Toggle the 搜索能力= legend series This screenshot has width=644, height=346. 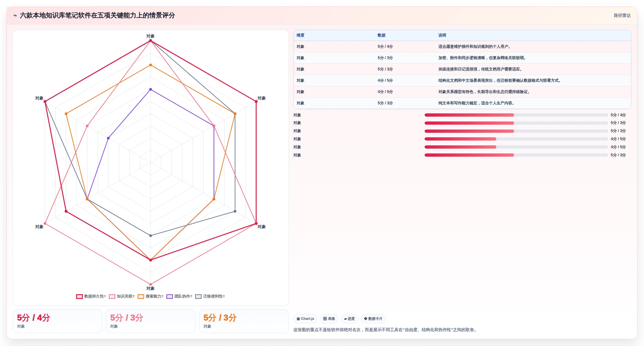pos(151,296)
